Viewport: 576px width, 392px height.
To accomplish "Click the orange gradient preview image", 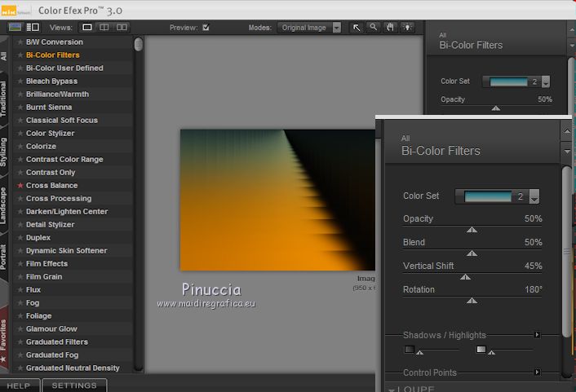I will [277, 200].
